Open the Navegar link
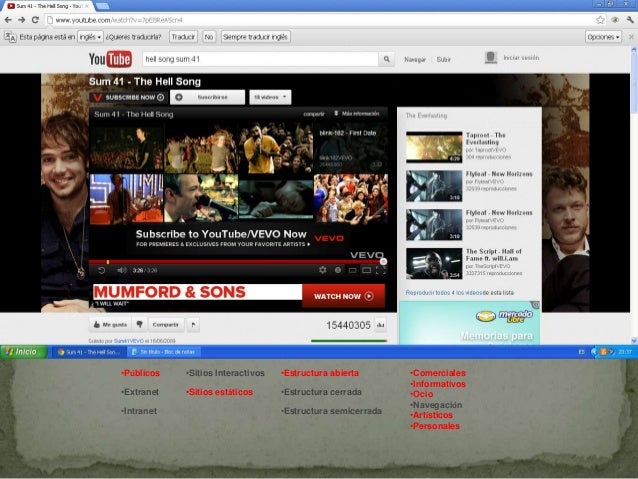 click(415, 59)
